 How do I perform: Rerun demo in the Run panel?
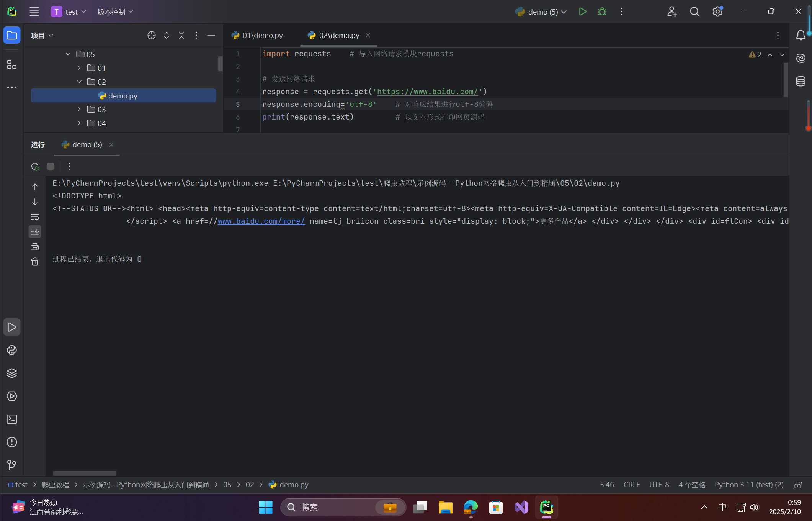click(35, 166)
